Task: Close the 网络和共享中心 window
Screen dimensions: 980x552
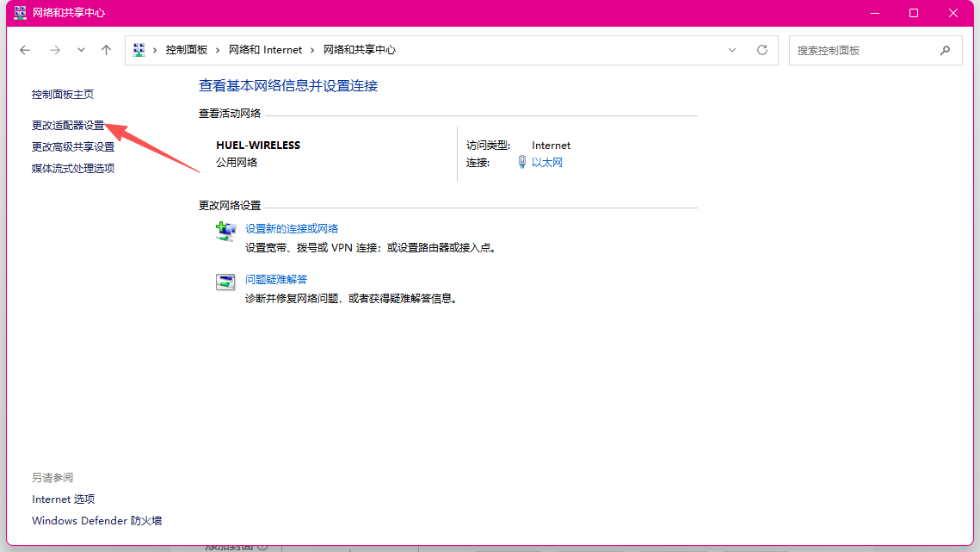Action: [953, 13]
